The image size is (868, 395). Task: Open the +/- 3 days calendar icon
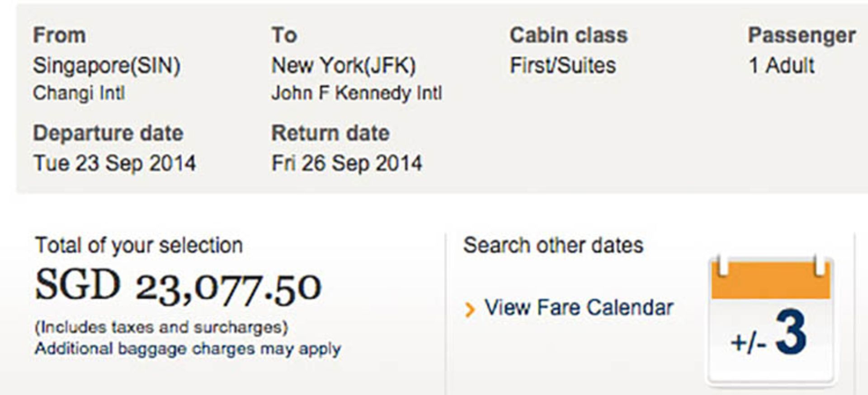click(771, 321)
